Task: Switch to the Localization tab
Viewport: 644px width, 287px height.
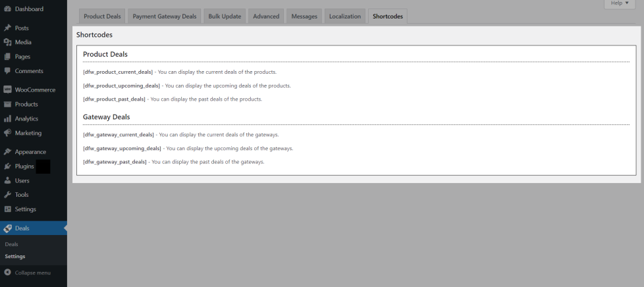Action: pyautogui.click(x=345, y=16)
